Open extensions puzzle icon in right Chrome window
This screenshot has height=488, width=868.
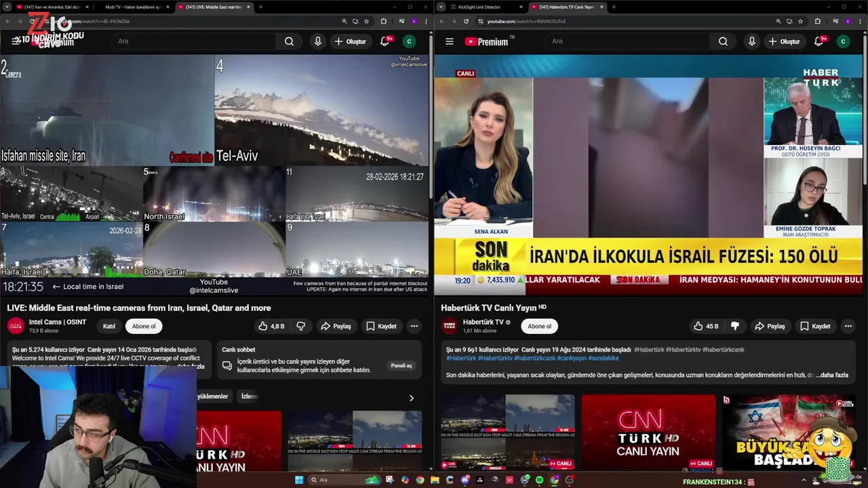(x=817, y=21)
